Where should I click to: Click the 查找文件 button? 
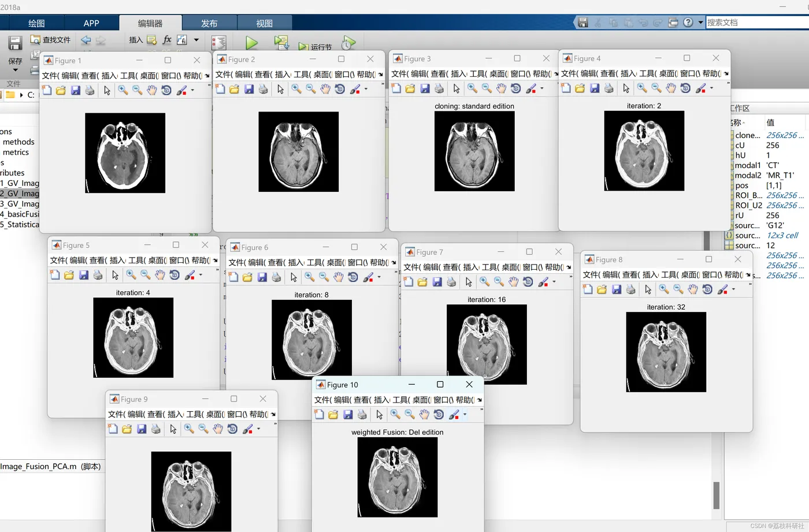(50, 40)
